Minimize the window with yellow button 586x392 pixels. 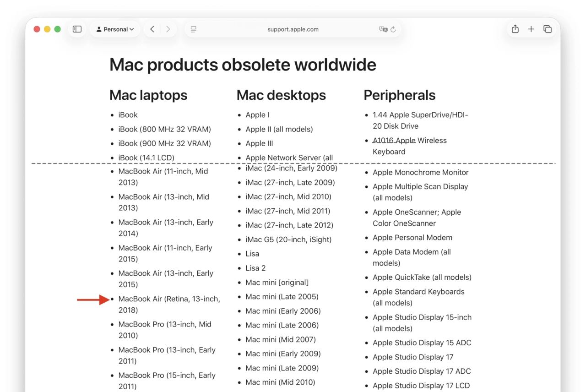point(47,29)
